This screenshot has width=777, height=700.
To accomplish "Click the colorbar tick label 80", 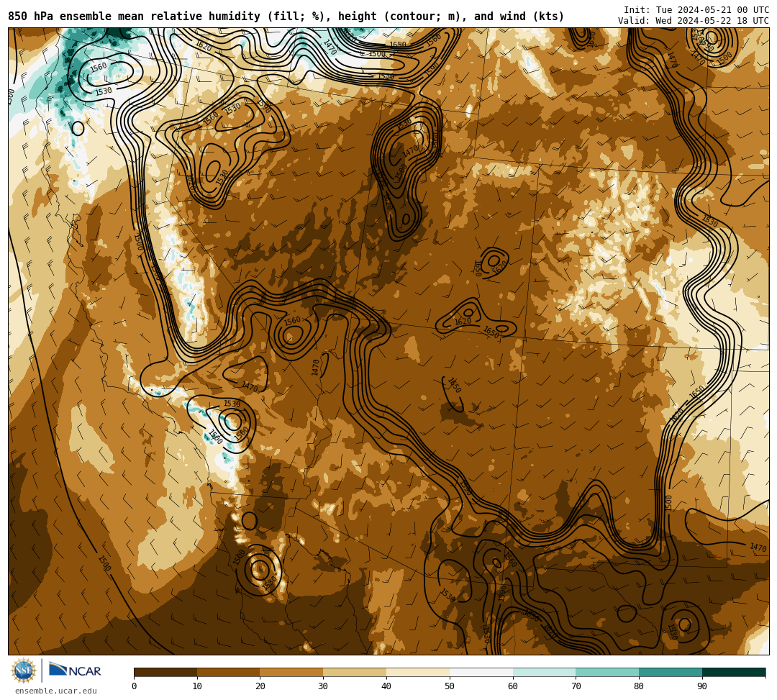I will point(639,686).
